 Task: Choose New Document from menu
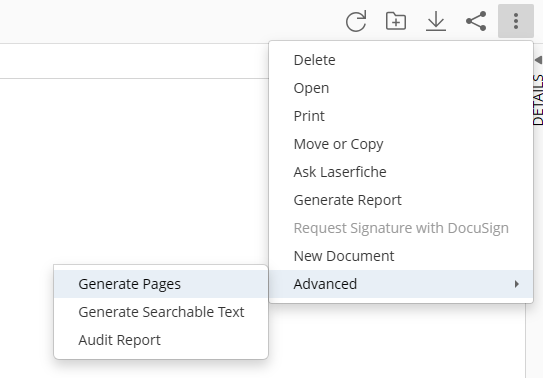401,256
